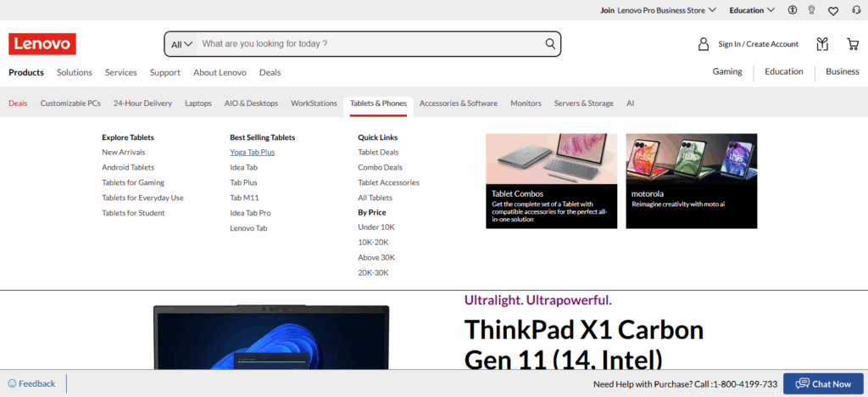Select the Education store link beside Gaming
868x397 pixels.
784,71
